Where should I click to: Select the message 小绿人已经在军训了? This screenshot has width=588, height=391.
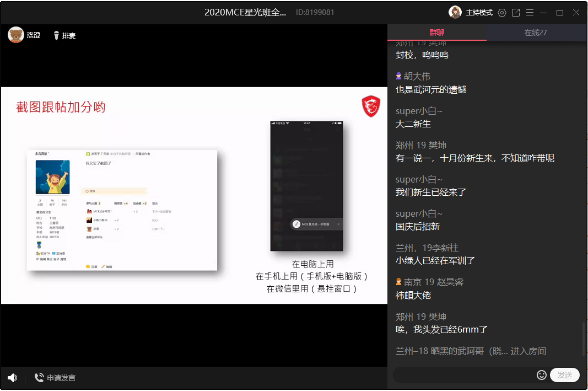(435, 260)
